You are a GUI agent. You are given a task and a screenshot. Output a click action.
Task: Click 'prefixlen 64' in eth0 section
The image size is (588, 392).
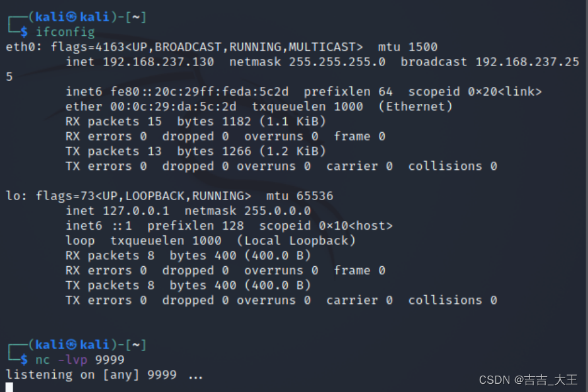point(348,92)
